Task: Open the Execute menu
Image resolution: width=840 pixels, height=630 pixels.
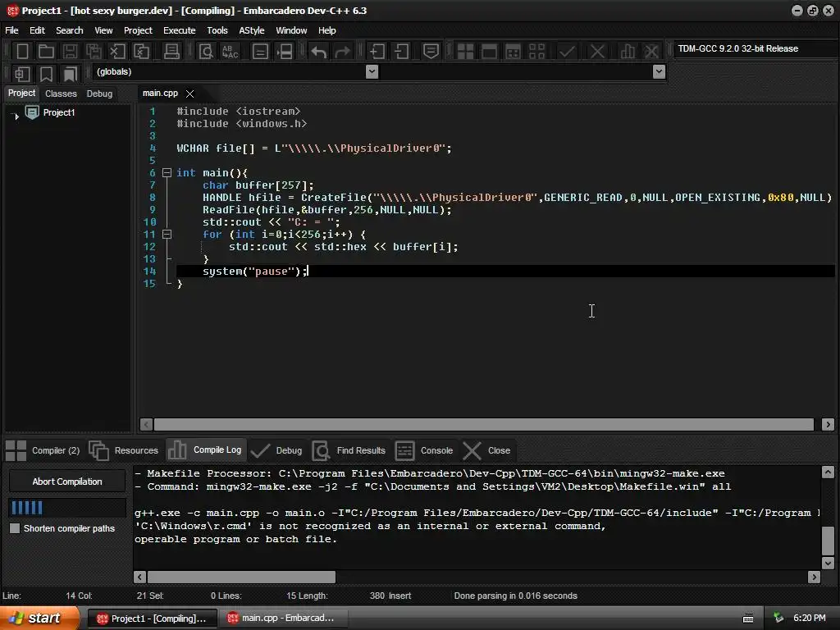Action: click(x=179, y=30)
